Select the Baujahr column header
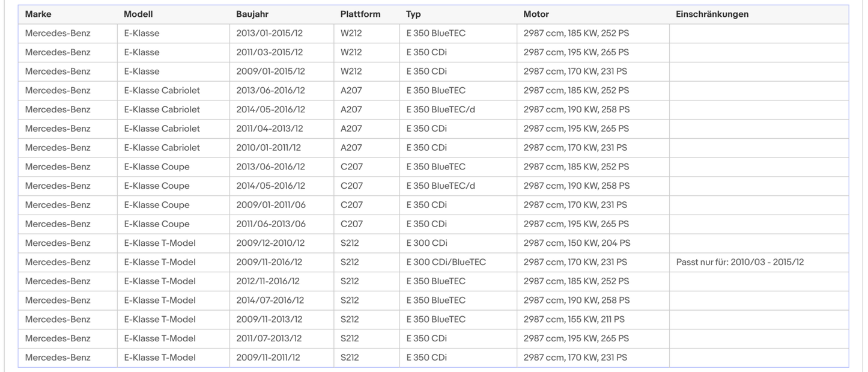The height and width of the screenshot is (372, 868). 252,14
